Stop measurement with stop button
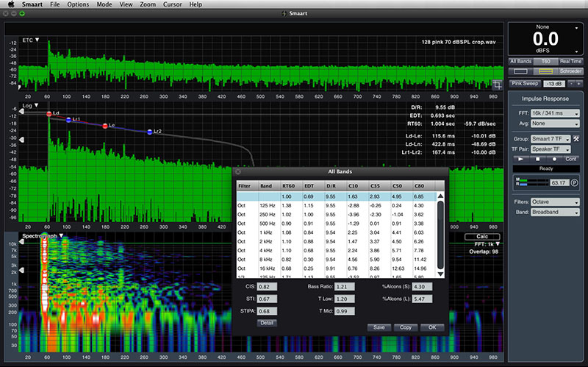The width and height of the screenshot is (588, 367). (x=538, y=159)
